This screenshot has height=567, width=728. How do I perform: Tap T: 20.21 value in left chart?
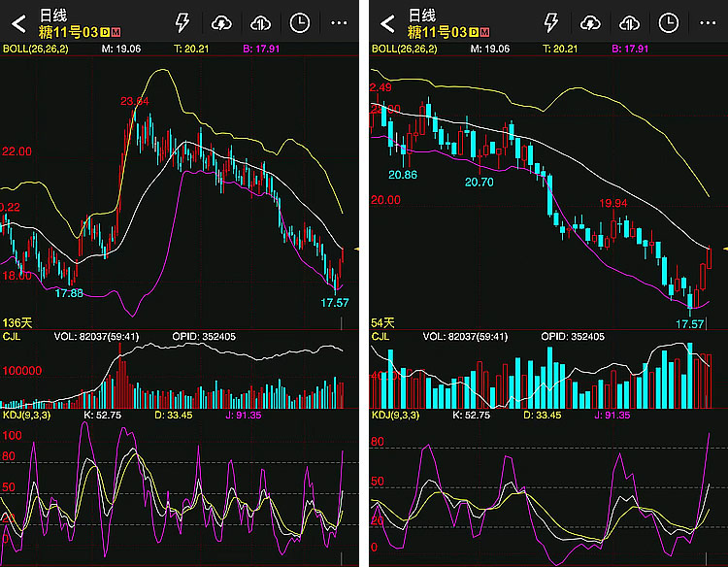pos(191,49)
